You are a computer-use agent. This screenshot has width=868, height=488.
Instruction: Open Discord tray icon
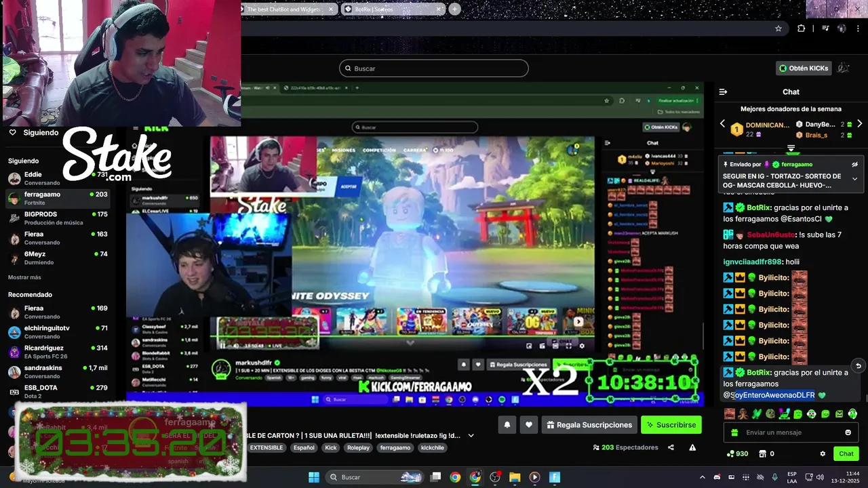click(717, 477)
